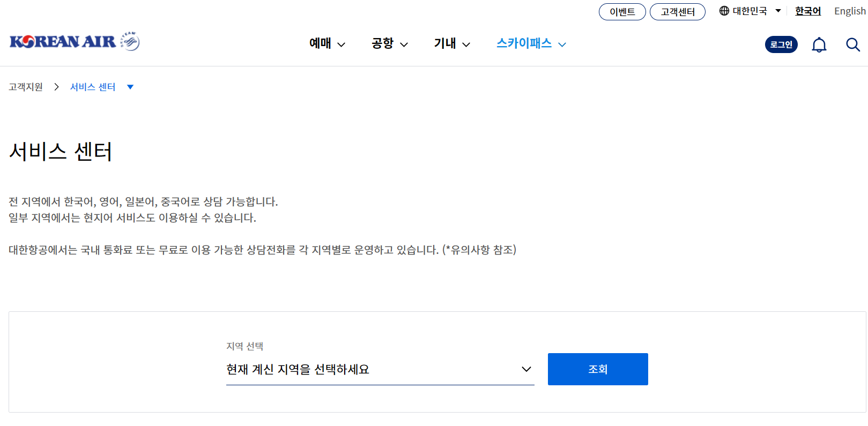Expand the 공항 navigation dropdown

(x=389, y=44)
